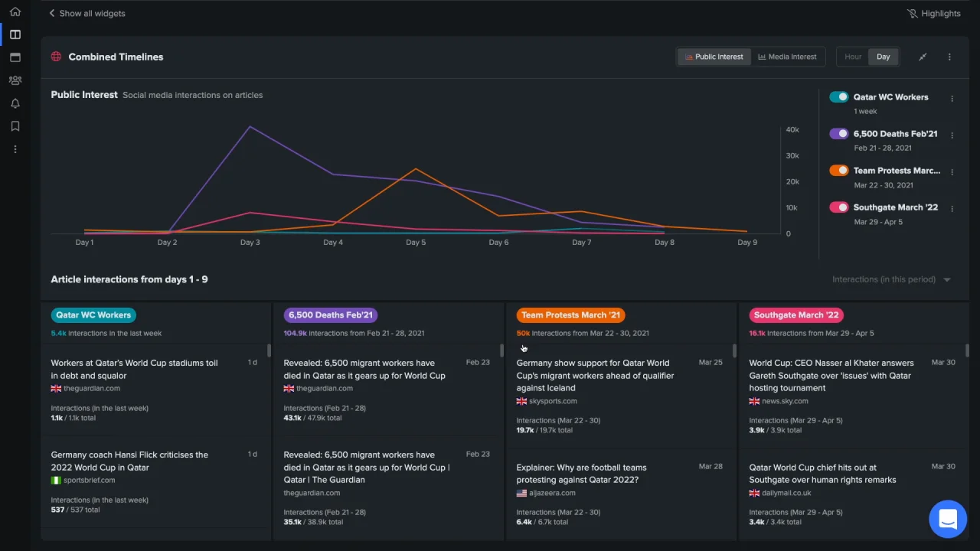
Task: Open Explainer: Why are football teams protesting
Action: tap(582, 474)
